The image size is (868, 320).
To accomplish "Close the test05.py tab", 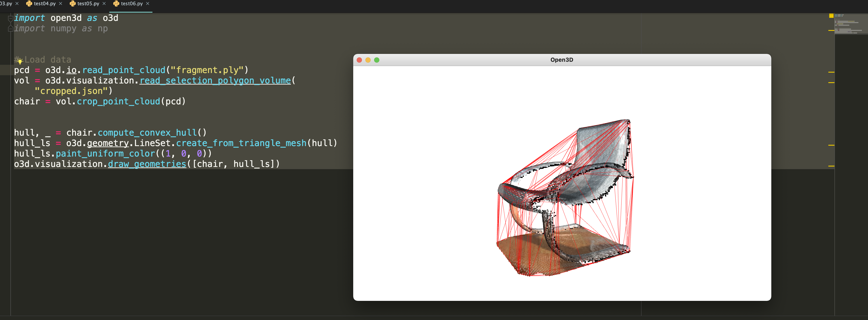I will (104, 4).
